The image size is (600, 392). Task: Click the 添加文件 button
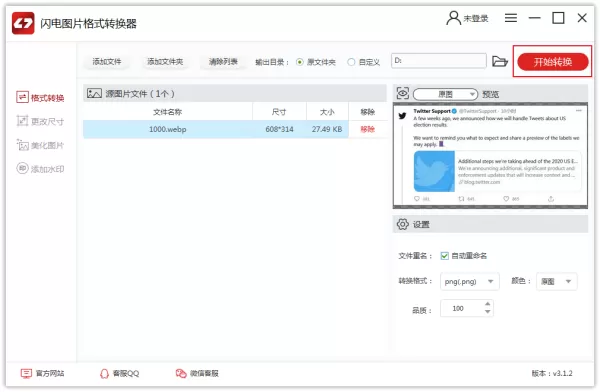click(x=107, y=62)
